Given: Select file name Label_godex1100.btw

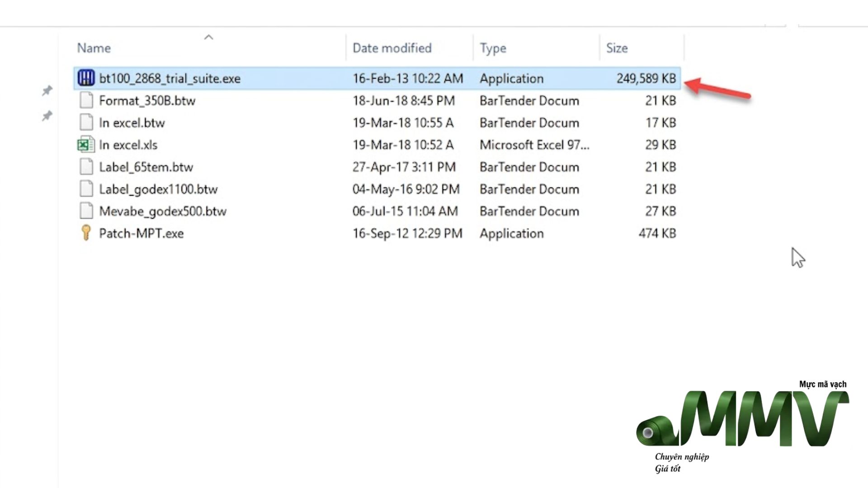Looking at the screenshot, I should [x=158, y=189].
